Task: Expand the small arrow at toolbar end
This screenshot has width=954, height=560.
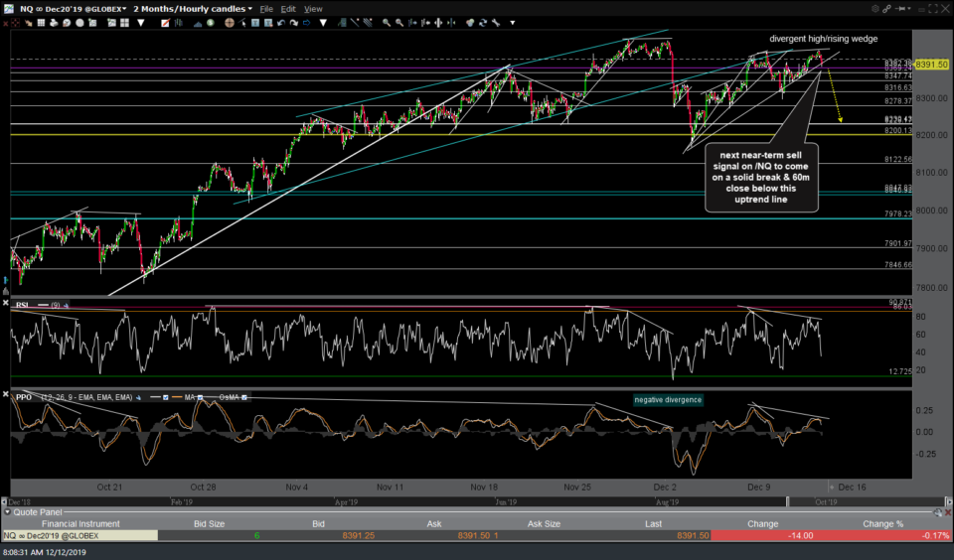Action: [x=513, y=23]
